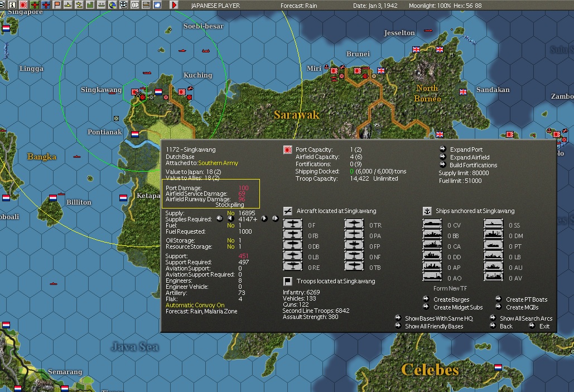574x392 pixels.
Task: Toggle Supply stockpiling No setting
Action: (230, 213)
